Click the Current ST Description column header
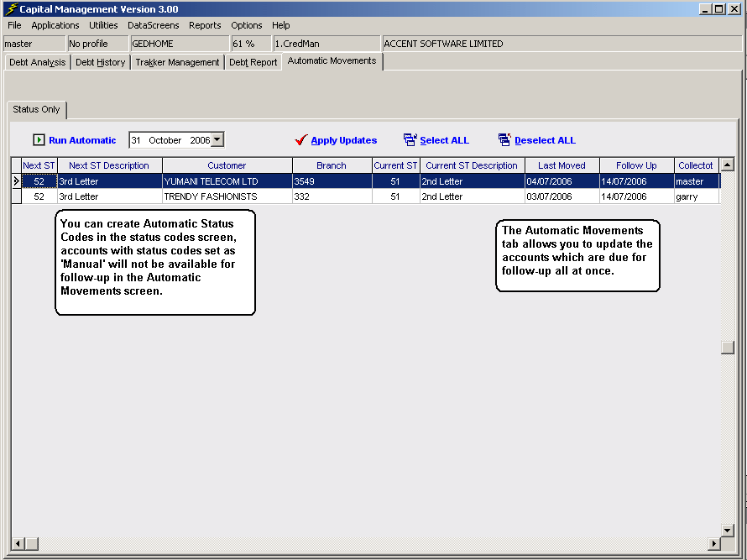This screenshot has height=560, width=747. [472, 165]
